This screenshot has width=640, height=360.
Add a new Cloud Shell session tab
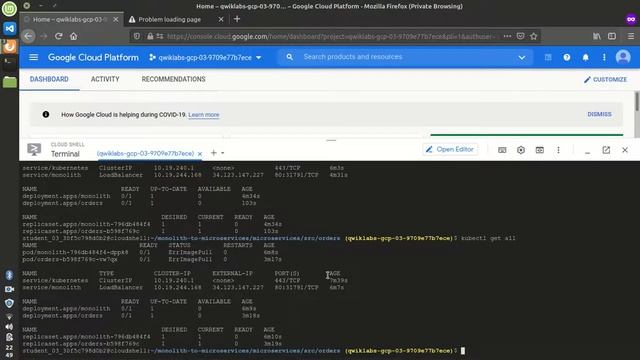213,153
